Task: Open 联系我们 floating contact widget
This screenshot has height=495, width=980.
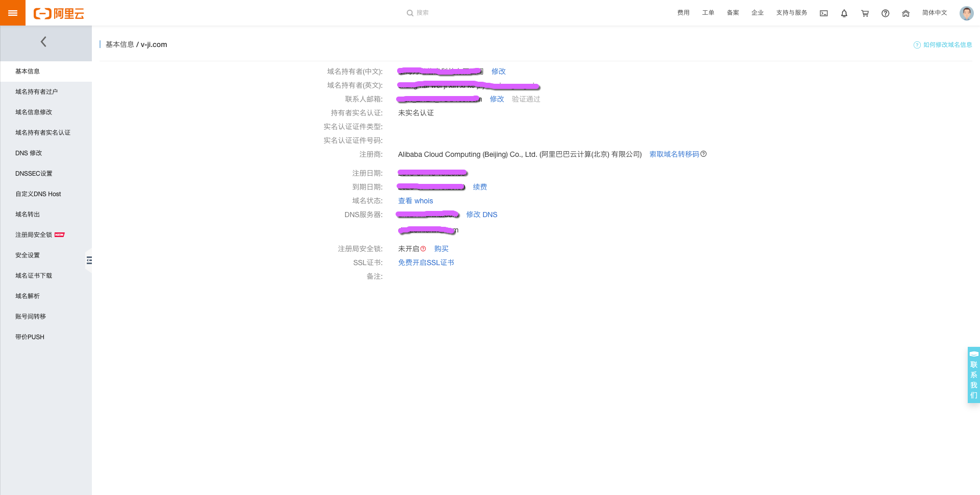Action: [x=973, y=375]
